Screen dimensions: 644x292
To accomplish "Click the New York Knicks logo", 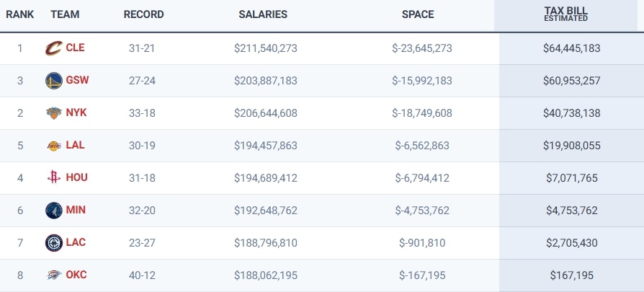I will (x=53, y=113).
